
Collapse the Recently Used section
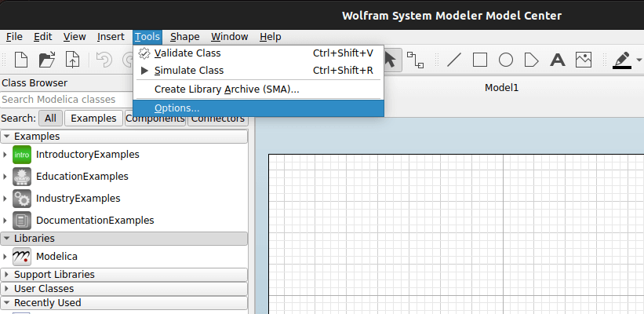pos(124,303)
